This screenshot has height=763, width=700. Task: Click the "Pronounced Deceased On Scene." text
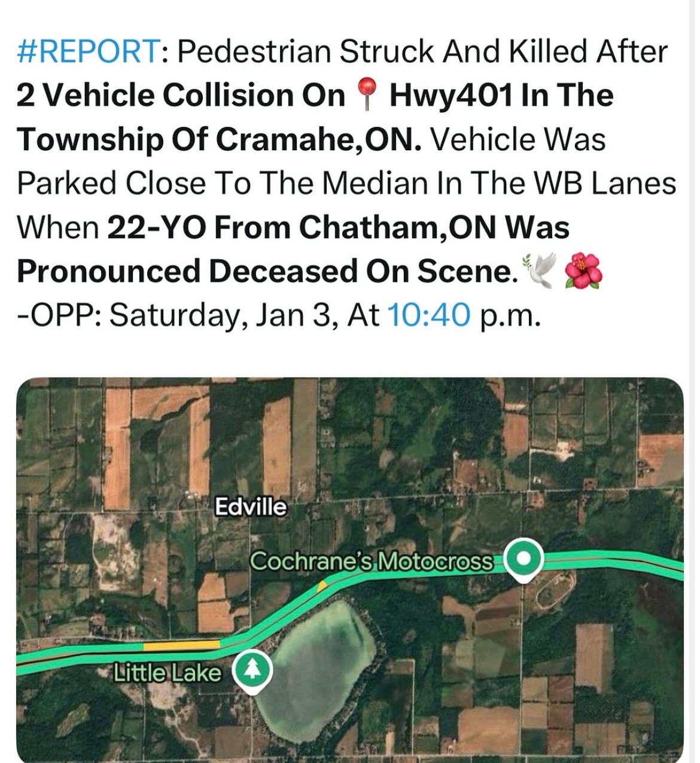point(267,271)
